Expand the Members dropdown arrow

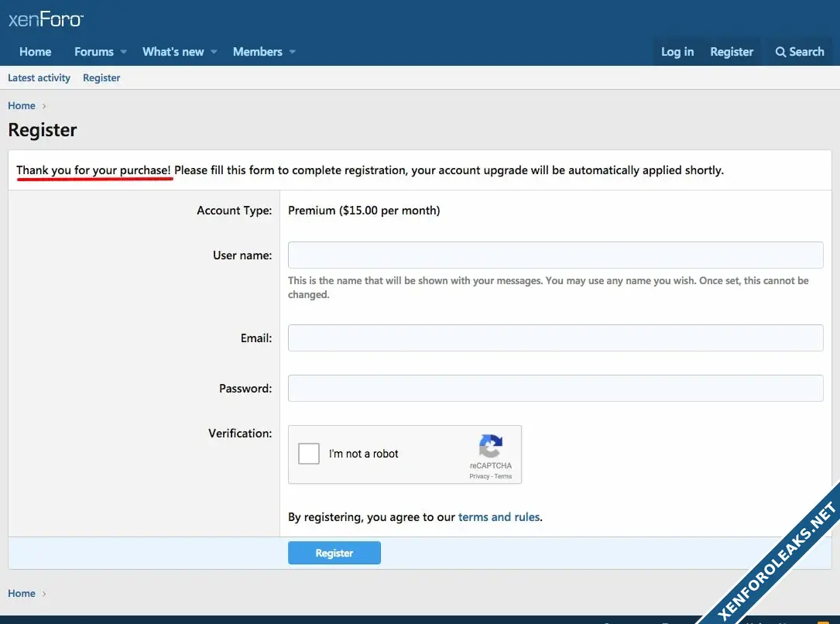click(x=293, y=52)
